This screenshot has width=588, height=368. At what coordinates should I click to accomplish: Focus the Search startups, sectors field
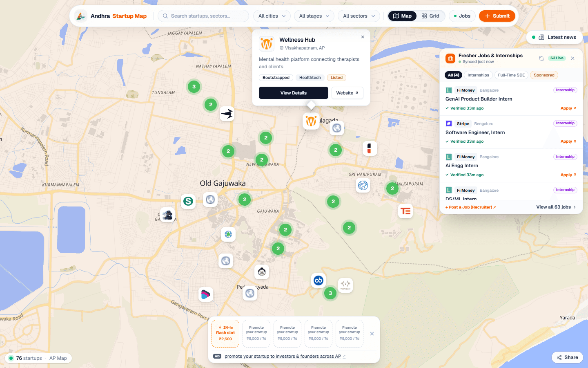pos(203,16)
